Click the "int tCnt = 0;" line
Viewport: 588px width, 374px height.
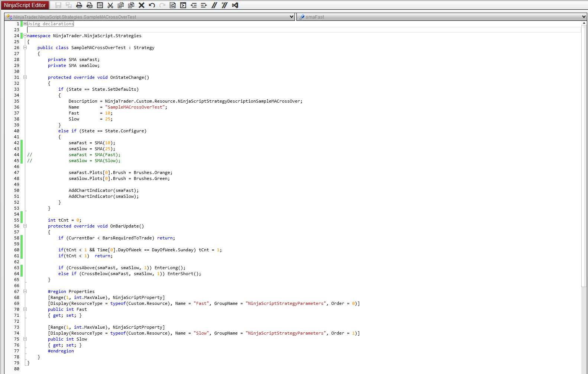pyautogui.click(x=65, y=220)
